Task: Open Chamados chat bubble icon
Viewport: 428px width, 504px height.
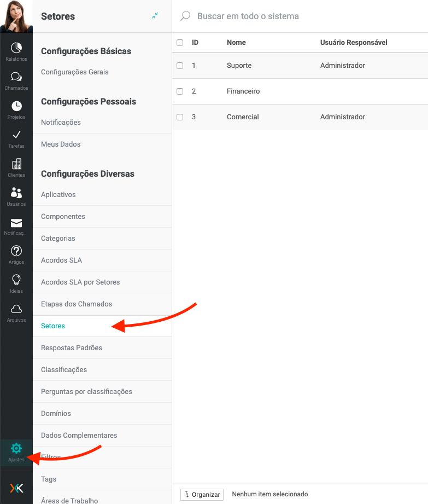Action: pyautogui.click(x=16, y=77)
